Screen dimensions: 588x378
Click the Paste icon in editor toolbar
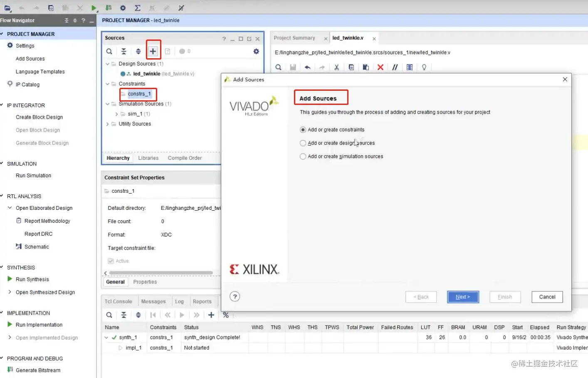(x=366, y=67)
